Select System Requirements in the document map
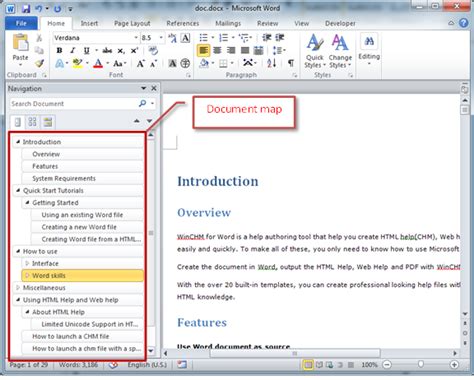The image size is (474, 380). tap(82, 178)
